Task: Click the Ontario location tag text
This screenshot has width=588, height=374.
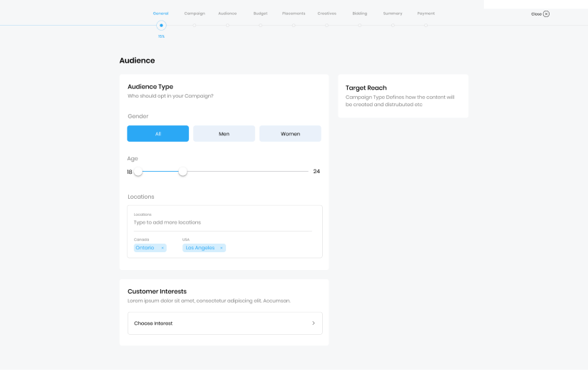Action: tap(145, 248)
